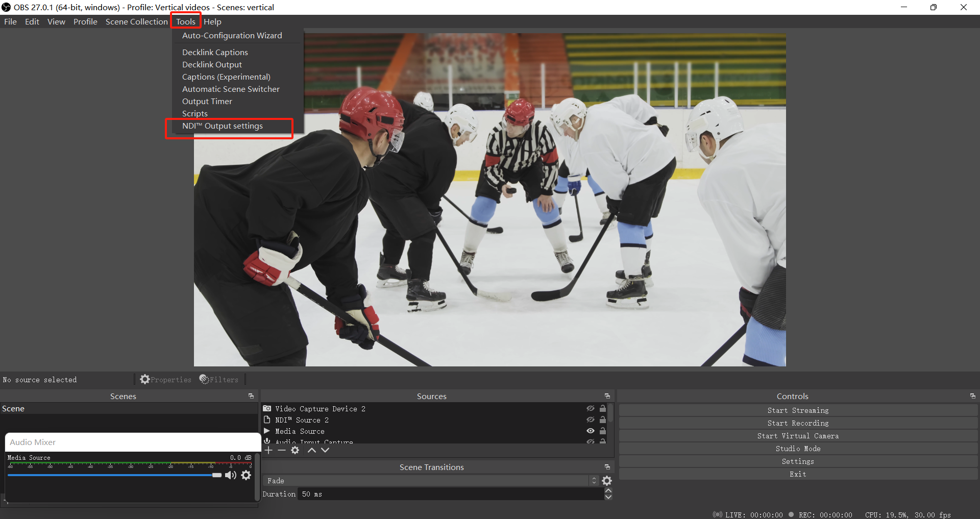Adjust the Media Source volume slider
Image resolution: width=980 pixels, height=519 pixels.
click(216, 475)
